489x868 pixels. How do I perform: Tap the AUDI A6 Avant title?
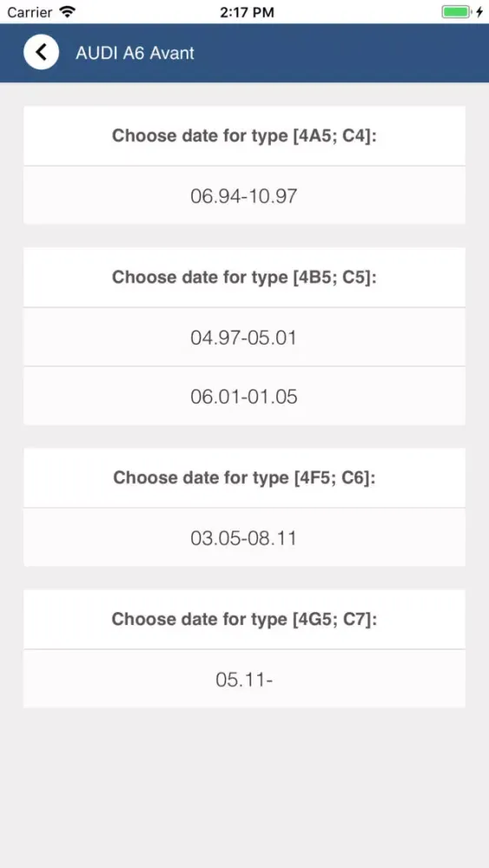[x=135, y=53]
